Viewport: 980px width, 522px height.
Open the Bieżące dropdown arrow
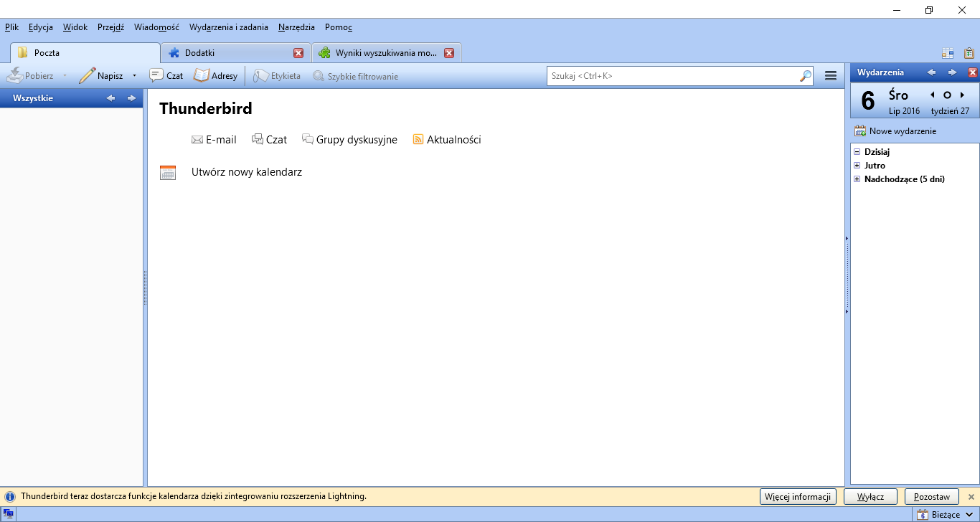click(969, 515)
